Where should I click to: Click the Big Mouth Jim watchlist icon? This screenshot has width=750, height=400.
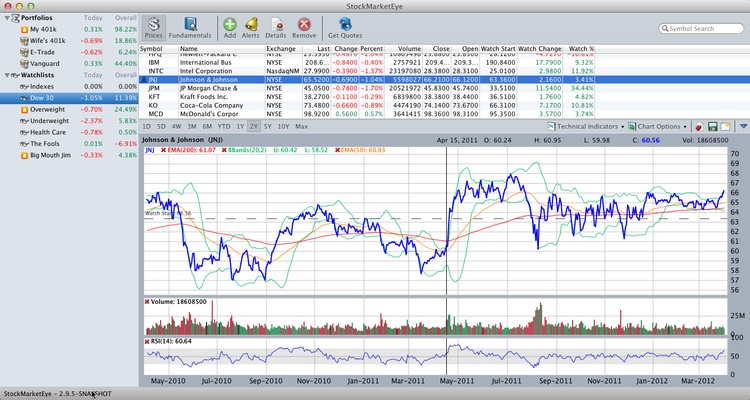(x=24, y=156)
